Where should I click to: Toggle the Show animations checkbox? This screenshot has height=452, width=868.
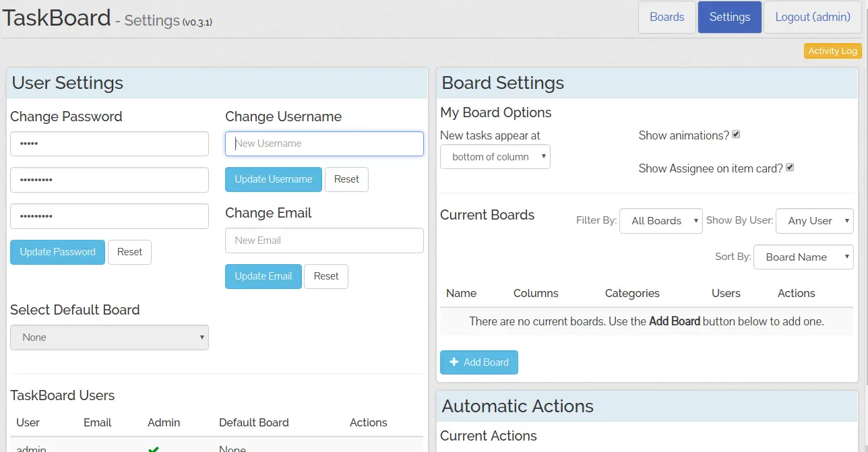click(x=736, y=135)
